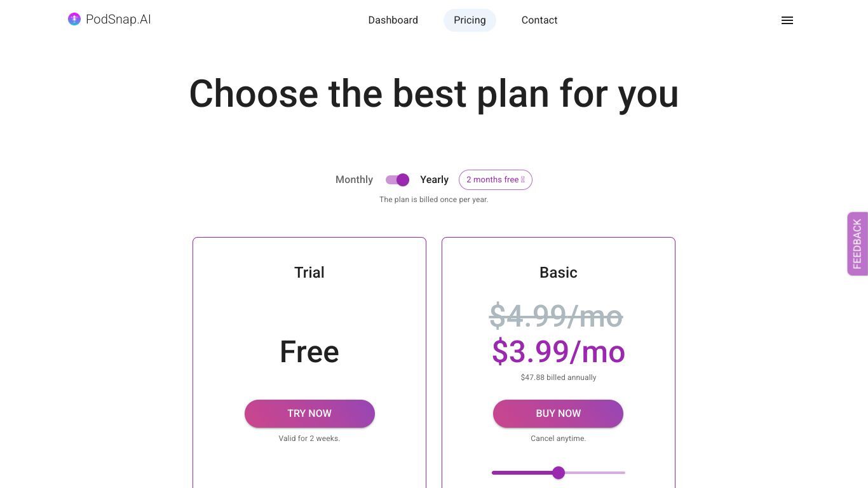Select the Pricing nav item
Image resolution: width=868 pixels, height=488 pixels.
[x=470, y=20]
